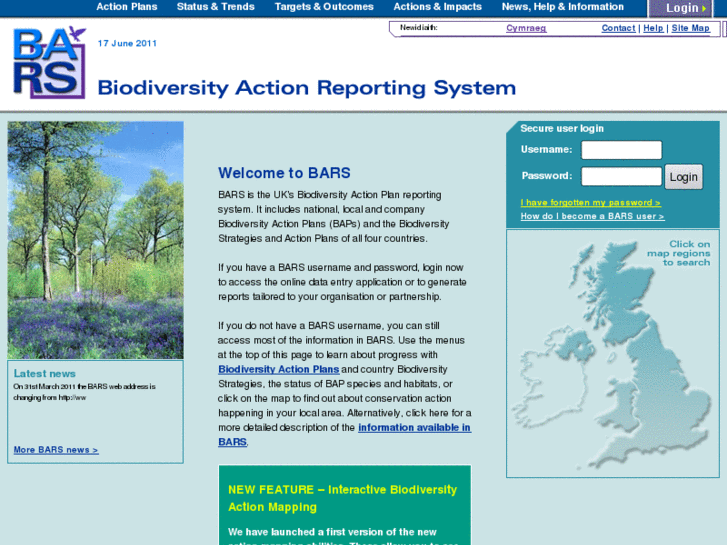727x545 pixels.
Task: Click the BARS logo icon
Action: [x=48, y=63]
